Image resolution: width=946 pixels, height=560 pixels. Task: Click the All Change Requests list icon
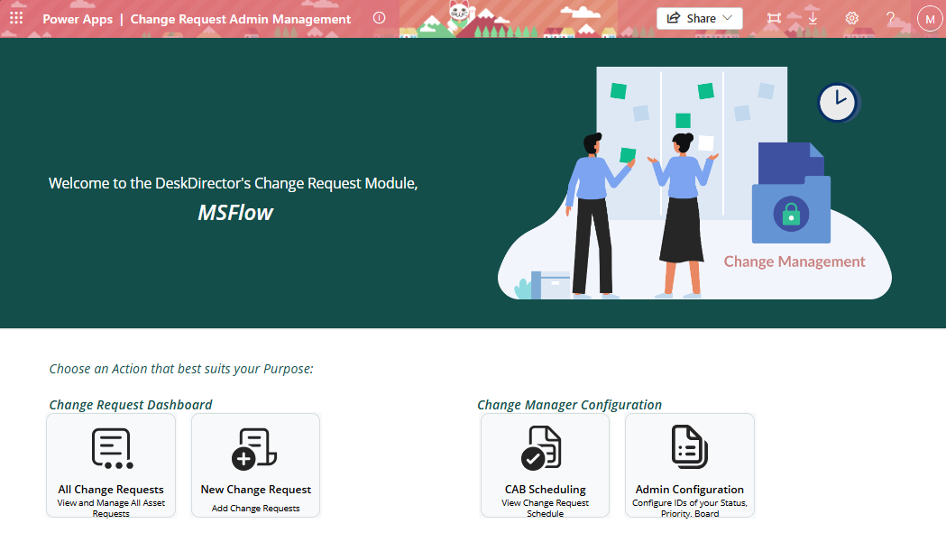coord(112,448)
